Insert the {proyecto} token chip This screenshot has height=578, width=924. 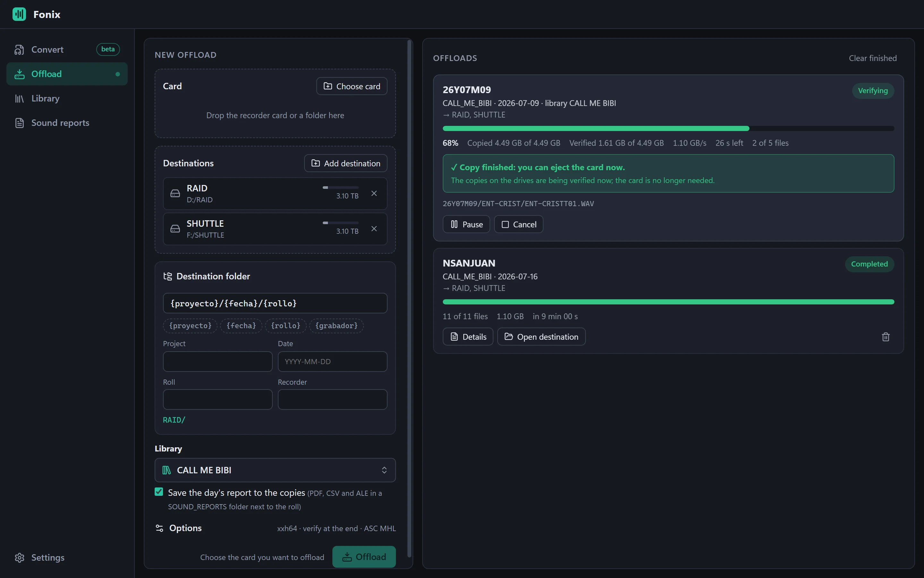[x=190, y=326]
